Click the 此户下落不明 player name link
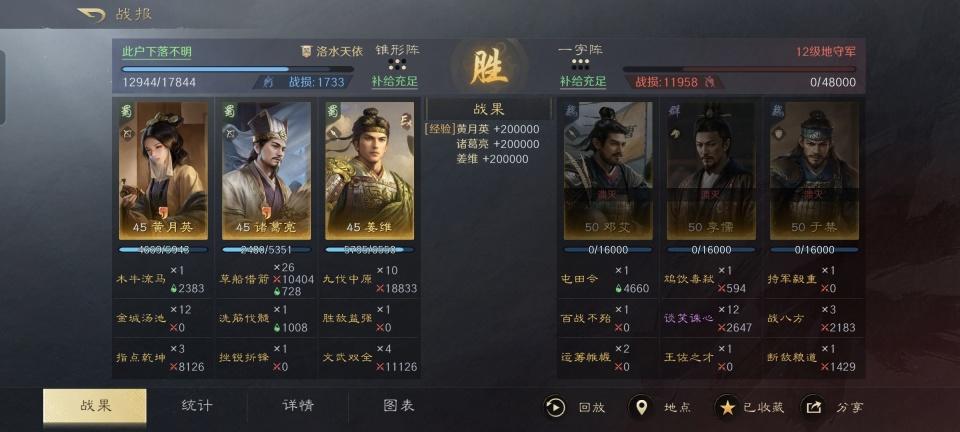 [157, 52]
